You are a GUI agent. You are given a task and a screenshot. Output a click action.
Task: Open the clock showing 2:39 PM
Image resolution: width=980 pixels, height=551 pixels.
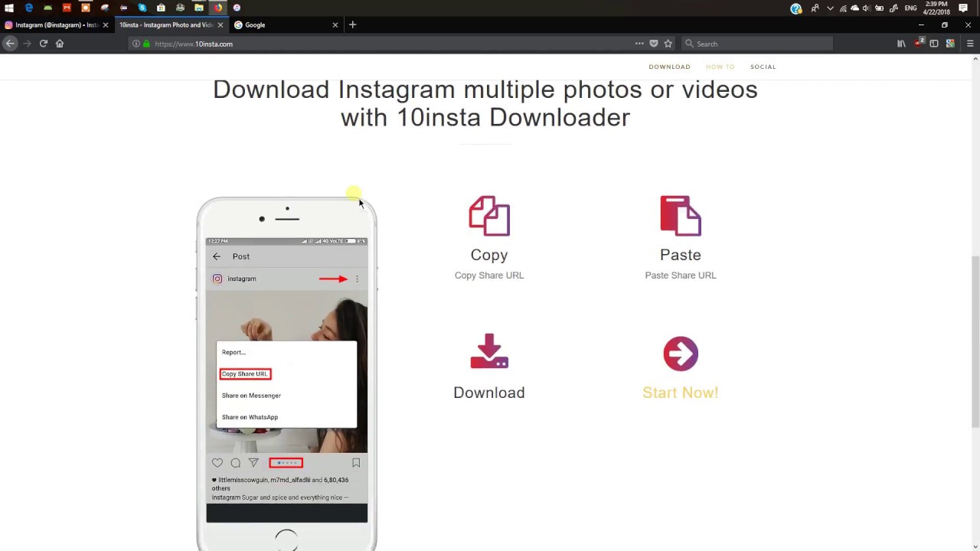click(937, 8)
